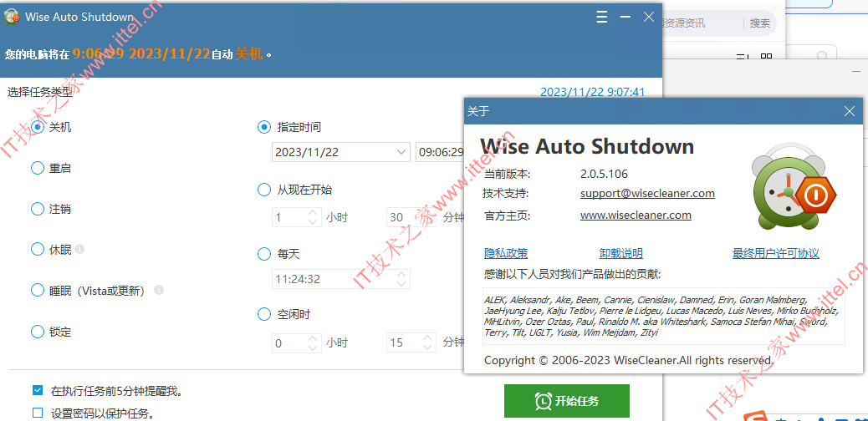Enable 设置密码以保护任务 checkbox
Viewport: 868px width, 421px height.
(x=38, y=413)
